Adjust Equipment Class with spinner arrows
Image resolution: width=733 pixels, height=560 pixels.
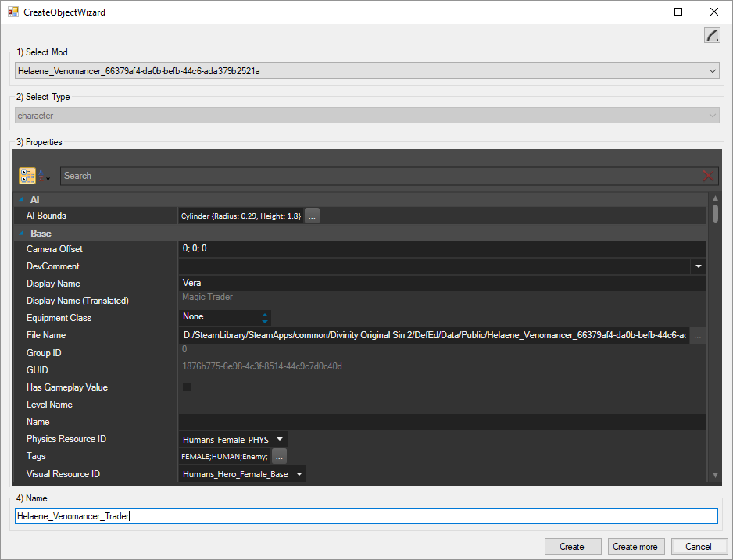pos(265,318)
